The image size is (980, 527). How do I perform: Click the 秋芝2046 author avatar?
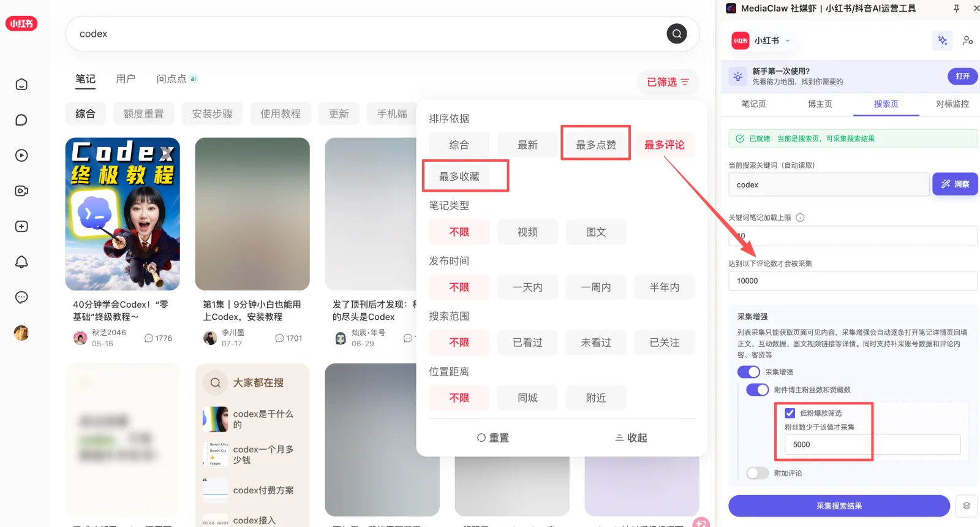click(80, 338)
